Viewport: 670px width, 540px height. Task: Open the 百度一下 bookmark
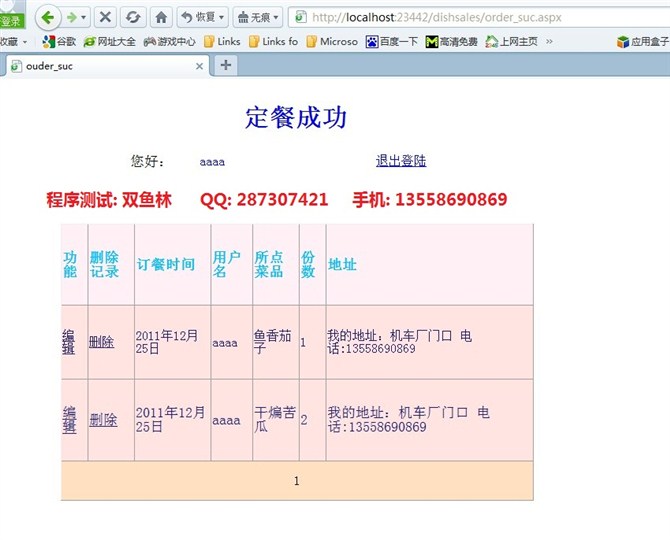click(392, 42)
